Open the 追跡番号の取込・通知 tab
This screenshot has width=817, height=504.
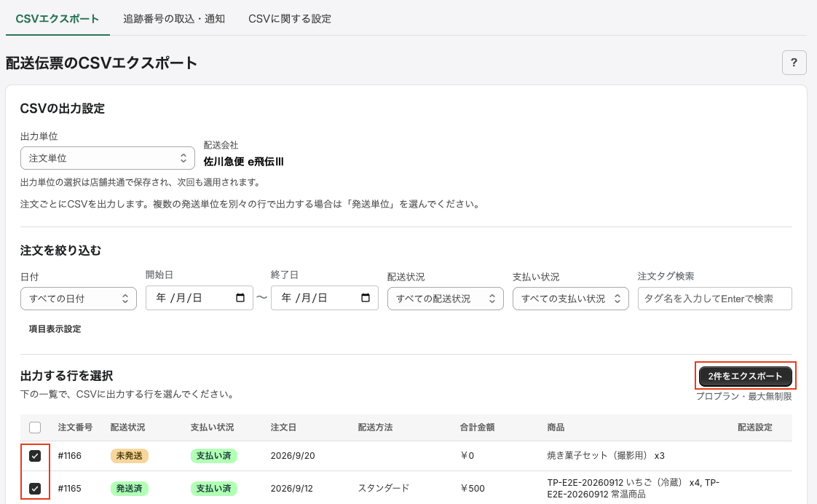174,19
